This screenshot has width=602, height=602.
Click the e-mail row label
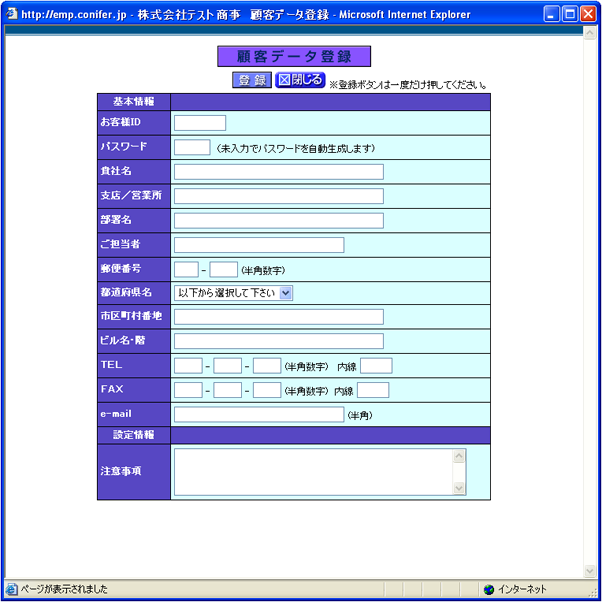click(116, 414)
